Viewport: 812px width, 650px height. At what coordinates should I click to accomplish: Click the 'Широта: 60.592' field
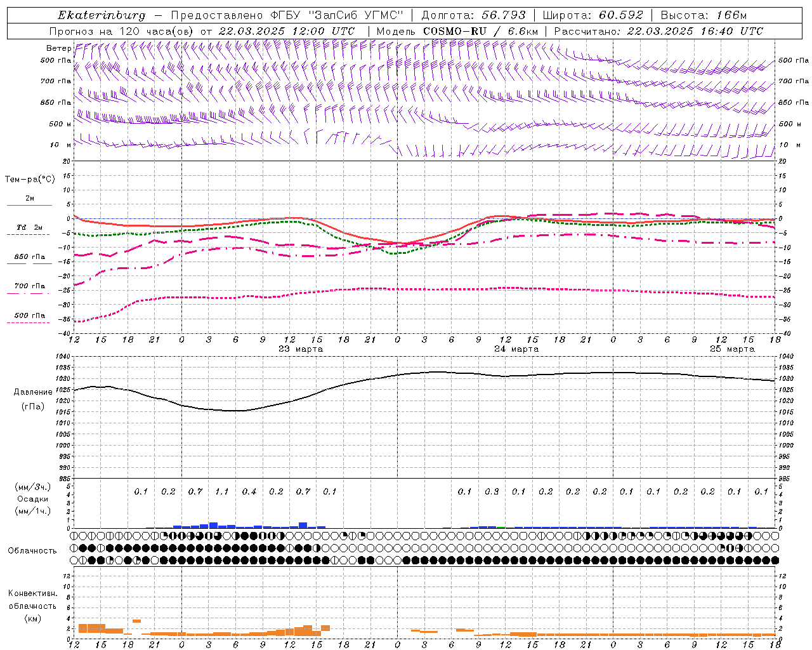593,15
